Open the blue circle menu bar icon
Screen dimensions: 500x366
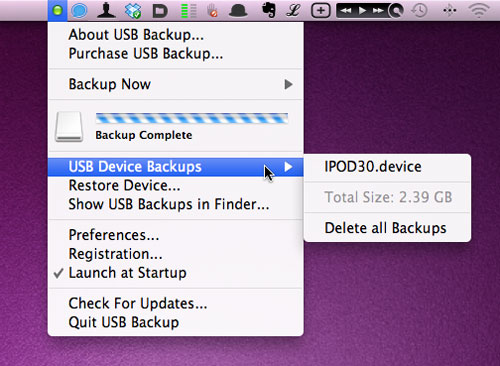(x=79, y=10)
